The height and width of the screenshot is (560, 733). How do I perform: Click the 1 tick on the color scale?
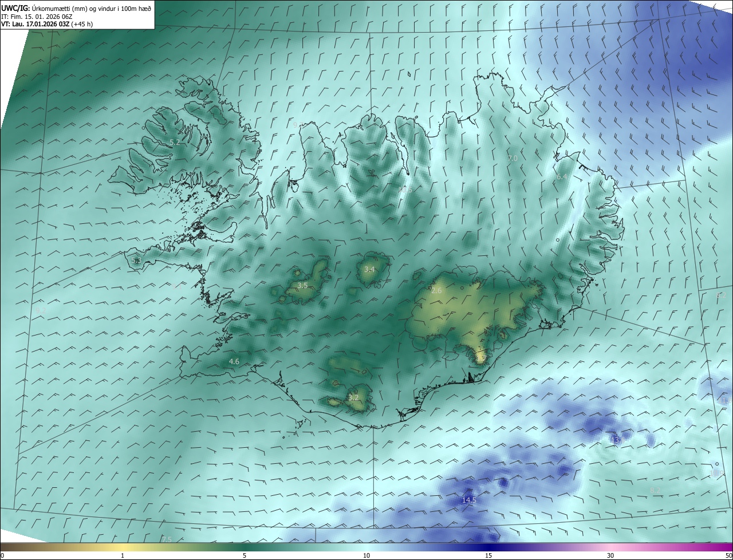pos(123,555)
